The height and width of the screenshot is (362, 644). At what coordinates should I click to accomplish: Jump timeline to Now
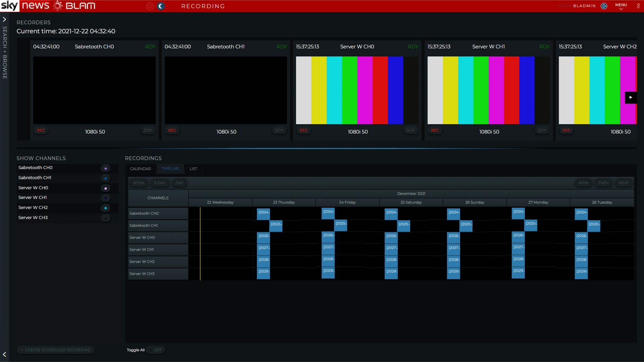583,183
